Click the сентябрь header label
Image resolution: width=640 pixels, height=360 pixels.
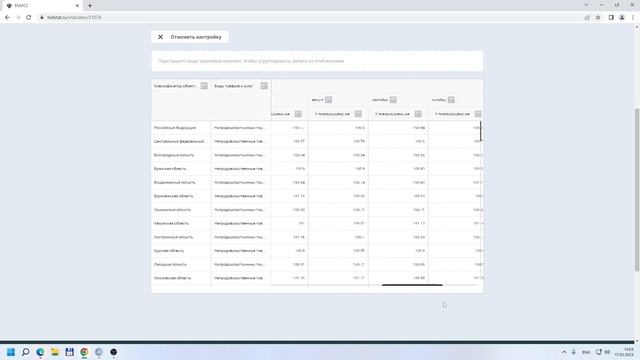pyautogui.click(x=380, y=100)
